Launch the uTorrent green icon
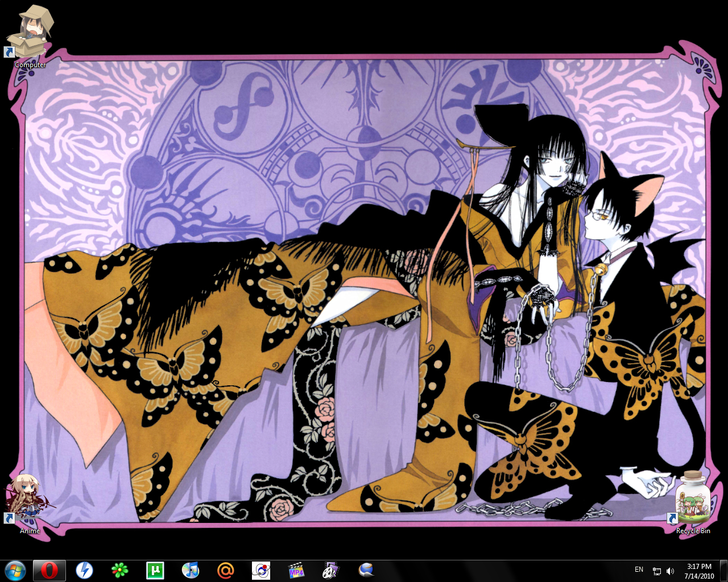This screenshot has height=582, width=728. coord(155,570)
